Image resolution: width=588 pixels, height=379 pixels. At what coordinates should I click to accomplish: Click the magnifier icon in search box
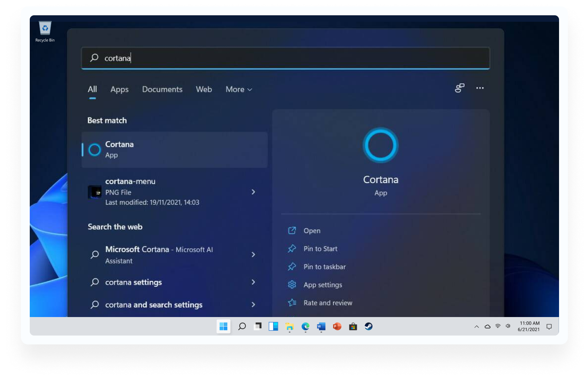pos(94,58)
